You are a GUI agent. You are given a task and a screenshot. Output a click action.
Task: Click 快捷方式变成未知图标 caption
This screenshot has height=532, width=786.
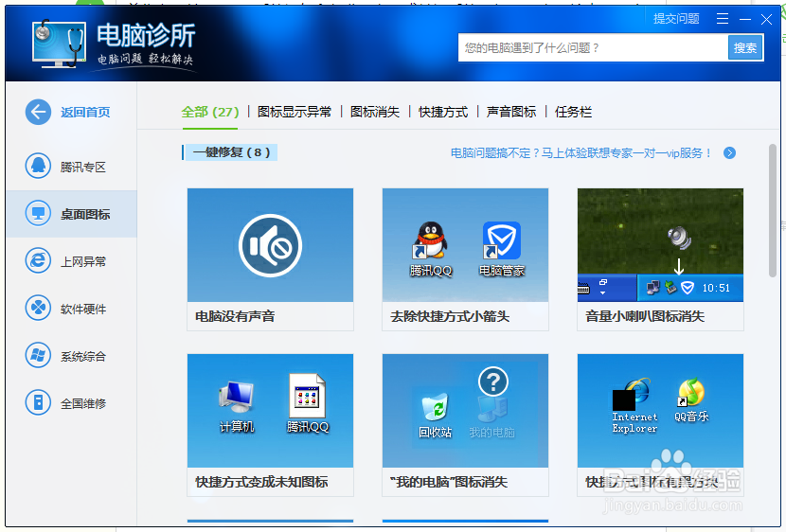point(261,482)
